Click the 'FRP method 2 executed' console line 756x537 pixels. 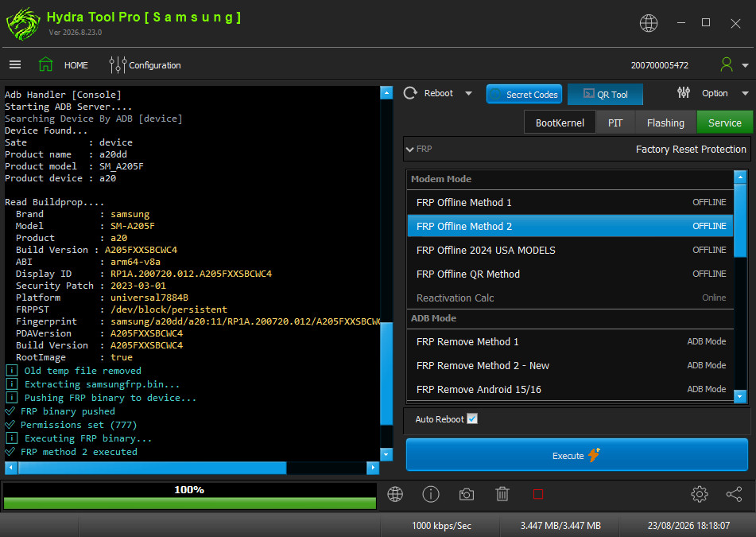tap(79, 452)
